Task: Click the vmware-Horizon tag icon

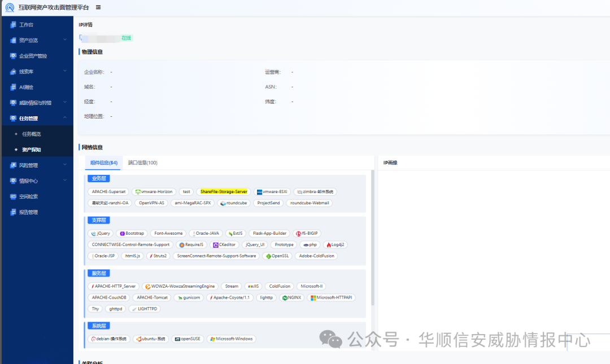Action: (x=138, y=192)
